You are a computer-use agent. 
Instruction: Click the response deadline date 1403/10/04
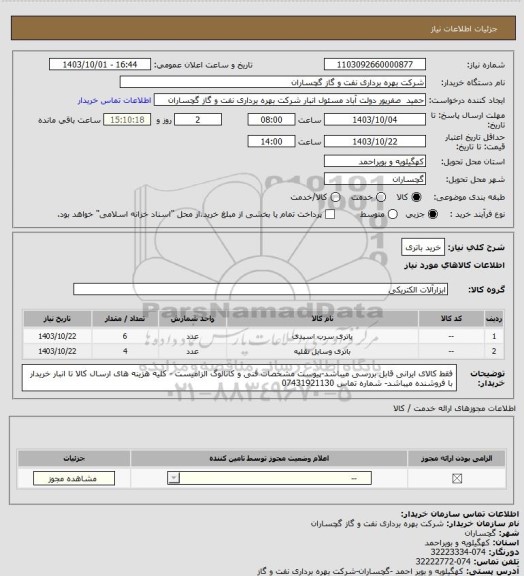[375, 120]
